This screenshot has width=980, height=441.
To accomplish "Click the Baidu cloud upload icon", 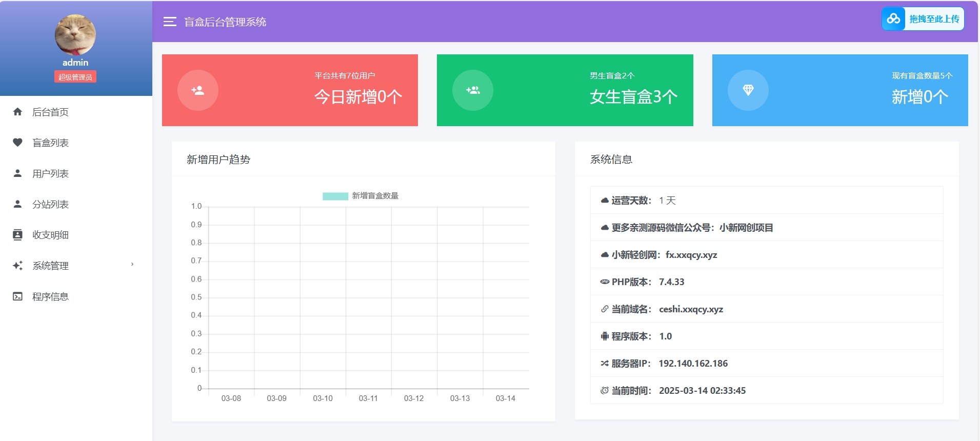I will tap(893, 19).
